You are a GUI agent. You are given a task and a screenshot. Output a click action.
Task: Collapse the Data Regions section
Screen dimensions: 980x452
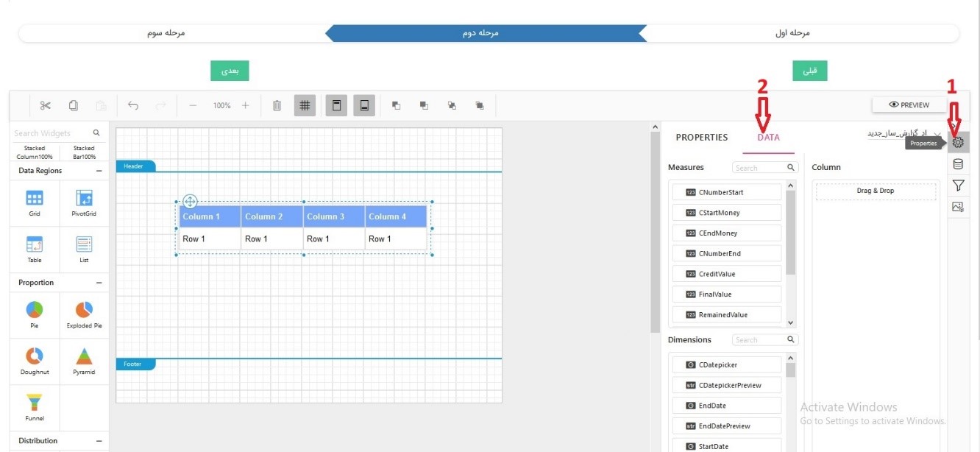99,171
